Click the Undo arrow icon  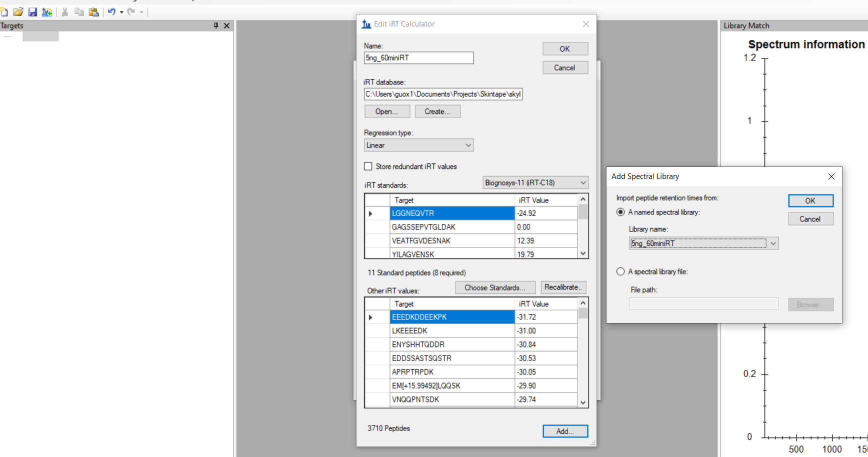(111, 12)
